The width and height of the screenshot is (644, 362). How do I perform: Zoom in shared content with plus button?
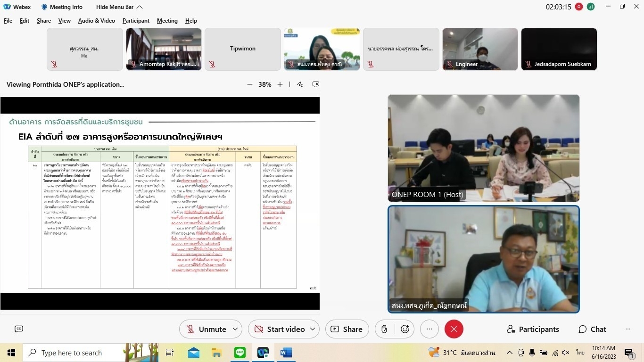(x=280, y=84)
